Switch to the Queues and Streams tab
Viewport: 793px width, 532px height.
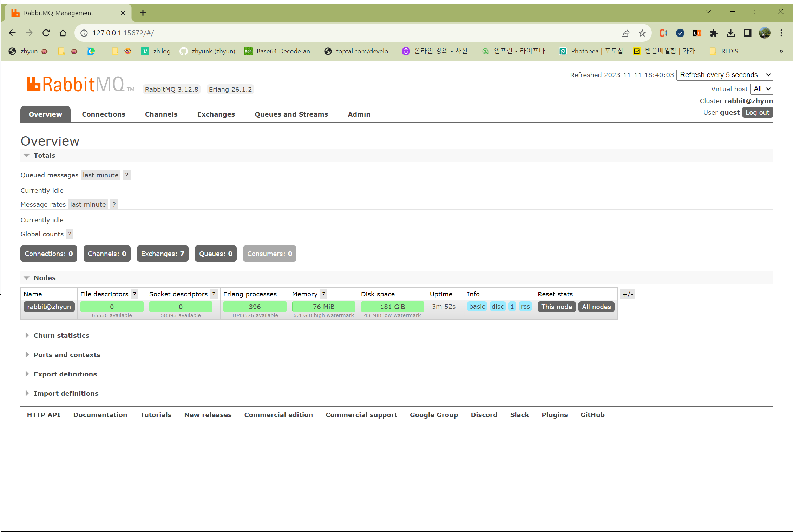291,114
